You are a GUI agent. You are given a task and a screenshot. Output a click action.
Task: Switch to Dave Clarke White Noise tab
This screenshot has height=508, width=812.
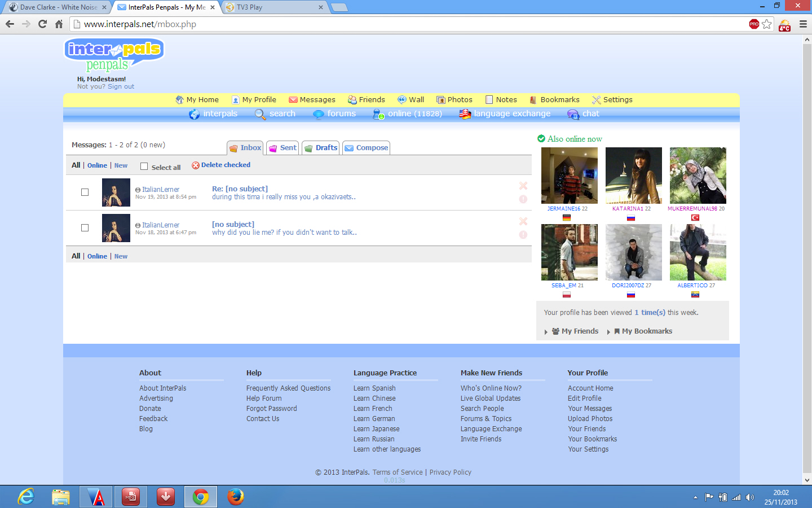pyautogui.click(x=58, y=7)
